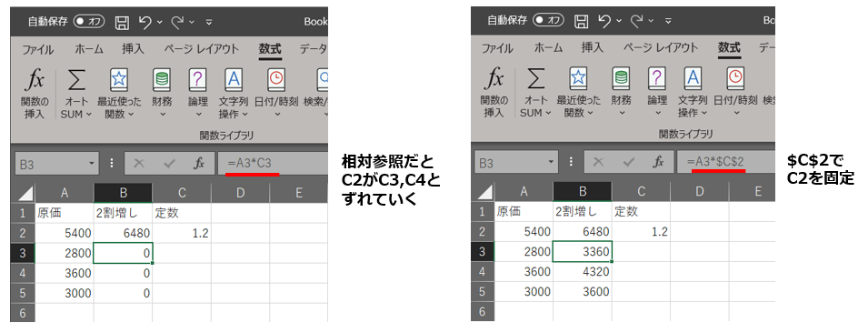The image size is (868, 333).
Task: Click cell containing 4320 in right sheet
Action: pyautogui.click(x=583, y=271)
